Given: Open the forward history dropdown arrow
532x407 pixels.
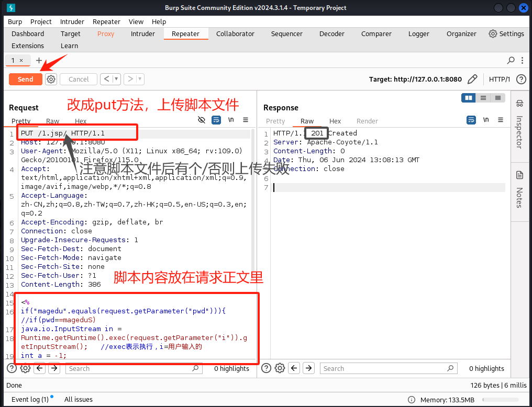Looking at the screenshot, I should pyautogui.click(x=140, y=80).
